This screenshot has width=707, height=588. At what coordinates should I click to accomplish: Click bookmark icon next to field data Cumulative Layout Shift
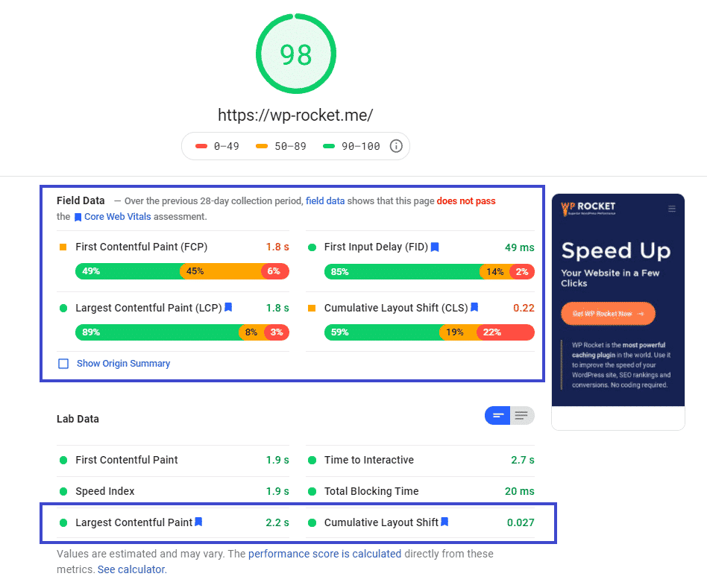click(x=474, y=308)
